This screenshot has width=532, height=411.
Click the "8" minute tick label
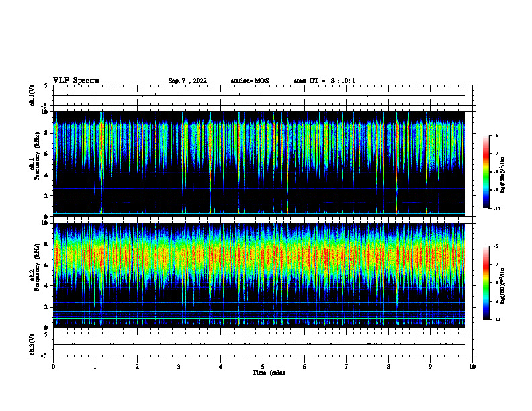(x=388, y=367)
